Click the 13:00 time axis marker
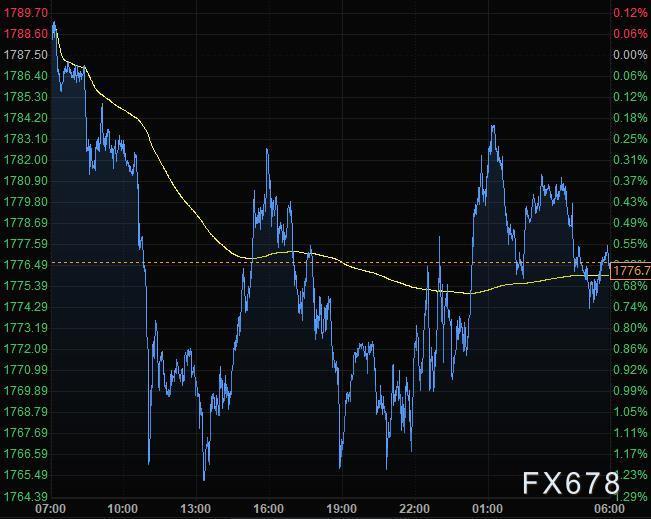651x519 pixels. 195,508
